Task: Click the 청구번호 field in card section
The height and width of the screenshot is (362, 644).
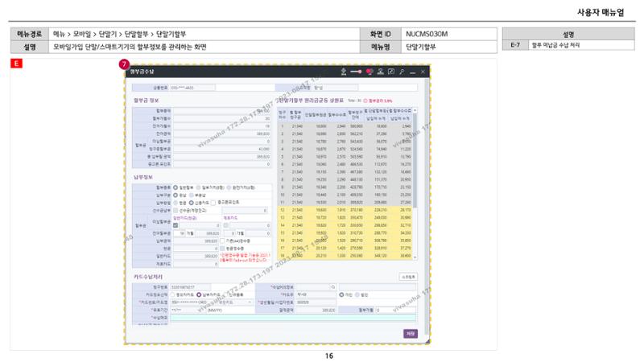Action: (191, 287)
